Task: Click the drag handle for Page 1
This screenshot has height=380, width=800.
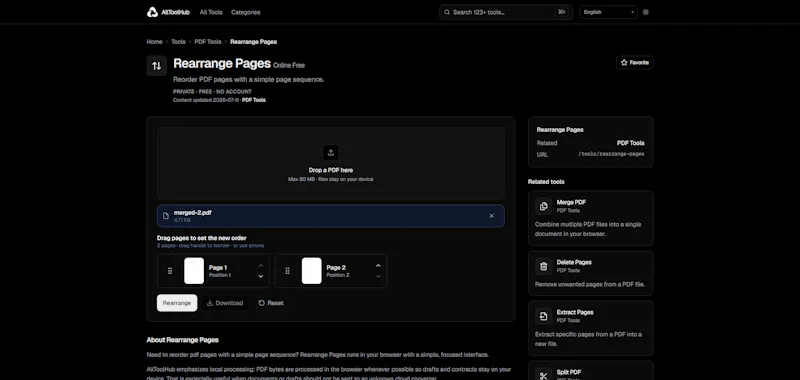Action: [170, 271]
